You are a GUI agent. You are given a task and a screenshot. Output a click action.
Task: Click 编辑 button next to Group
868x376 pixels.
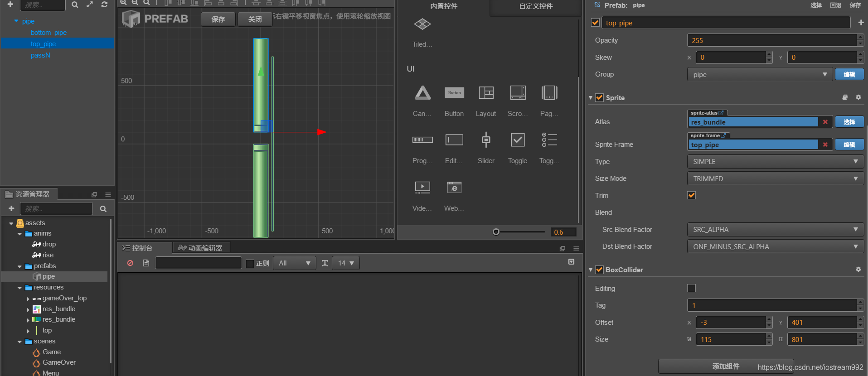tap(849, 74)
